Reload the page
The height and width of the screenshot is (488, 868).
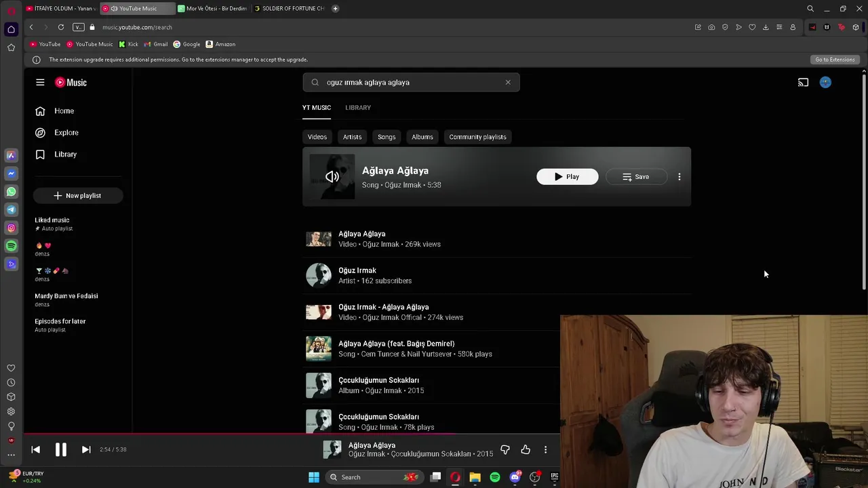click(x=61, y=27)
